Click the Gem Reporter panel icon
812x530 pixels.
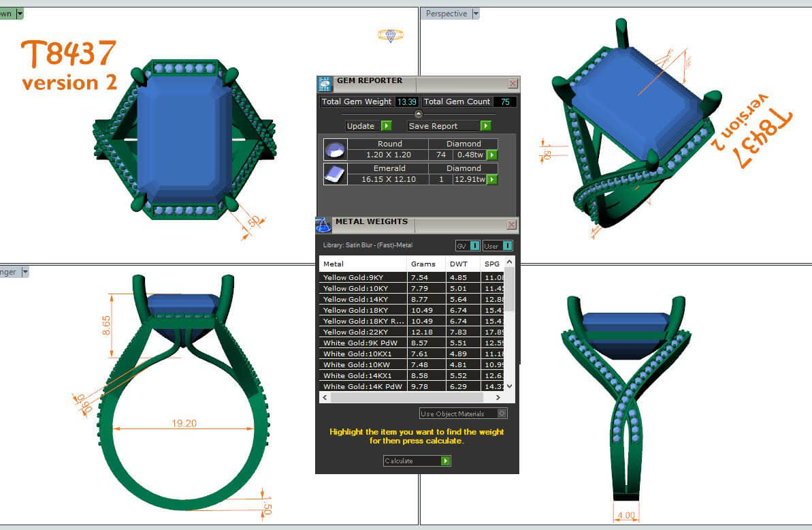click(x=325, y=84)
